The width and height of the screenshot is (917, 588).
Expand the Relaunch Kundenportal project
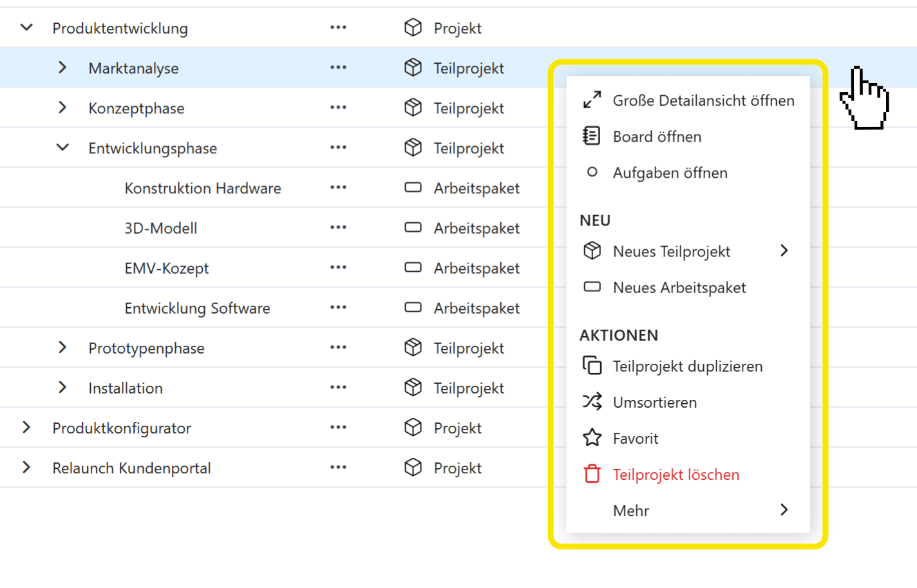(x=26, y=468)
